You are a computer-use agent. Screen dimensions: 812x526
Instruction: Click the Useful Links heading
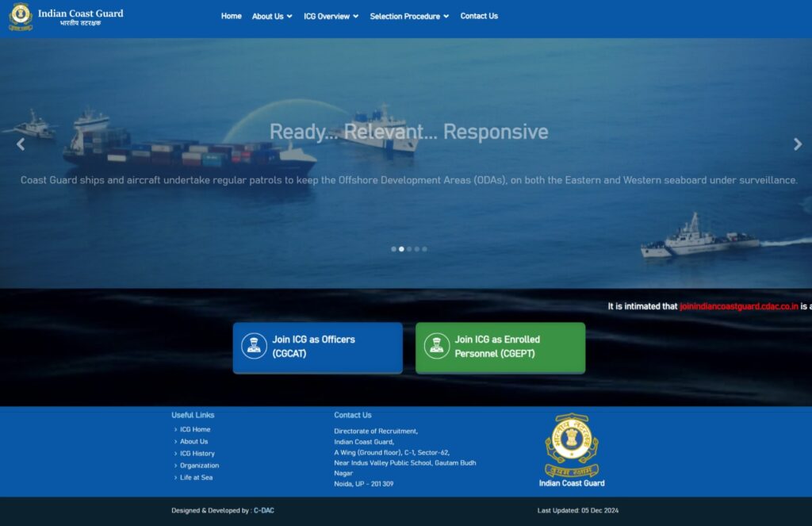(193, 415)
